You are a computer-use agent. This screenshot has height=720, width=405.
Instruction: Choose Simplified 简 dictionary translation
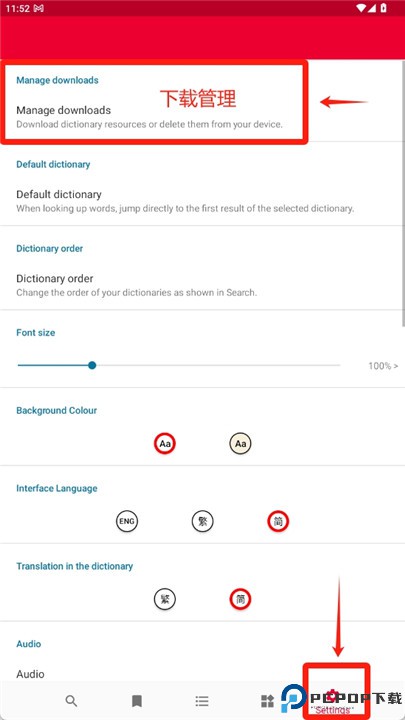241,599
